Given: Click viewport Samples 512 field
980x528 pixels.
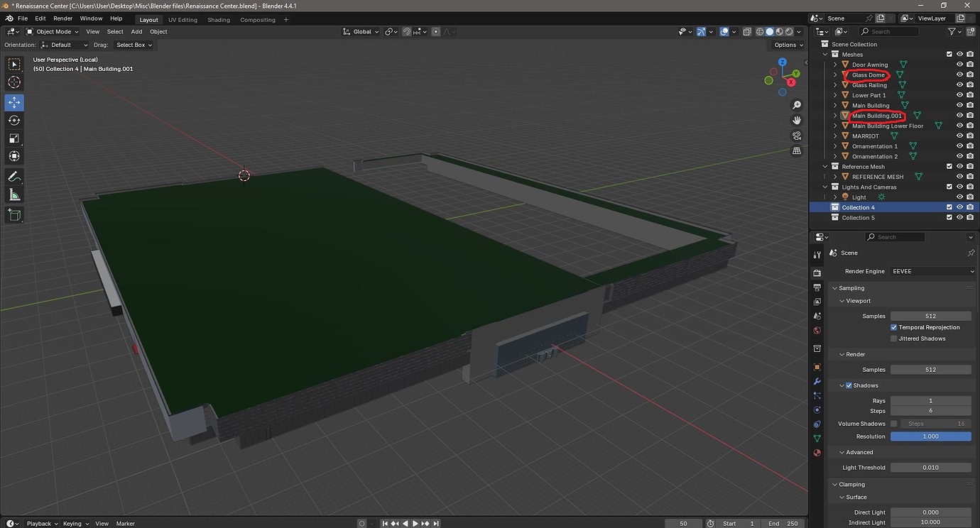Looking at the screenshot, I should 930,316.
